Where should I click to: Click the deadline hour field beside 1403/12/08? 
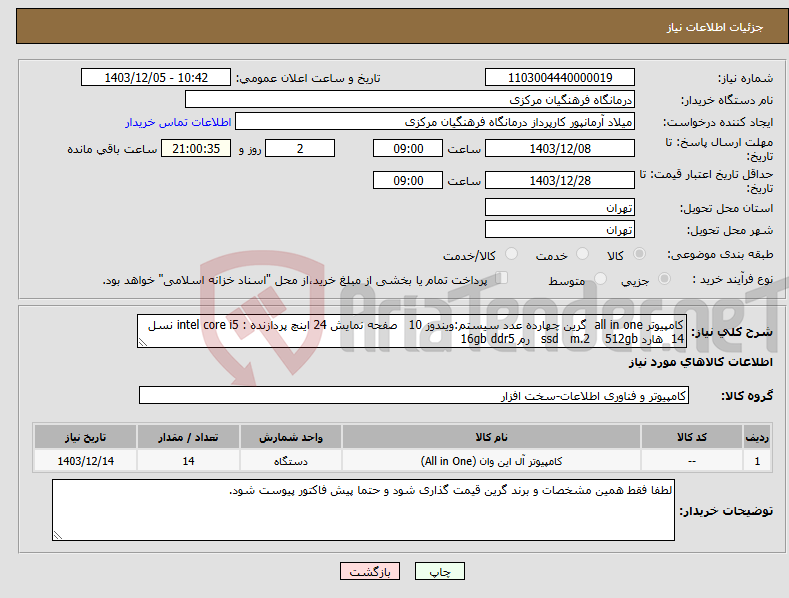click(x=408, y=148)
